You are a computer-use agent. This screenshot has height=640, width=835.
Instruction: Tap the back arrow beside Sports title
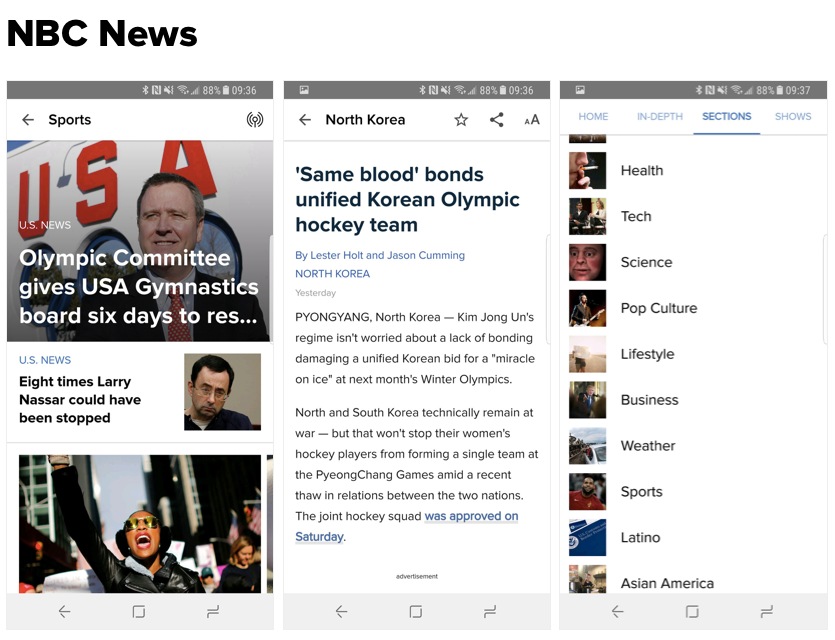(28, 120)
